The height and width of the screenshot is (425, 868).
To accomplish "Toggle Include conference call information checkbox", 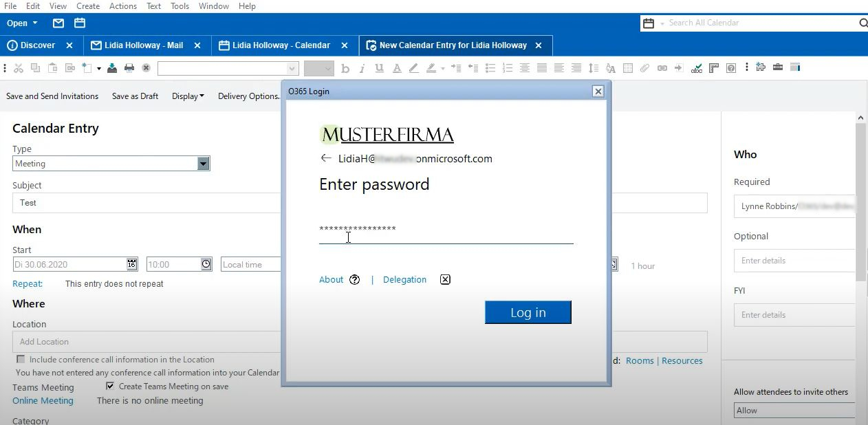I will click(x=21, y=360).
